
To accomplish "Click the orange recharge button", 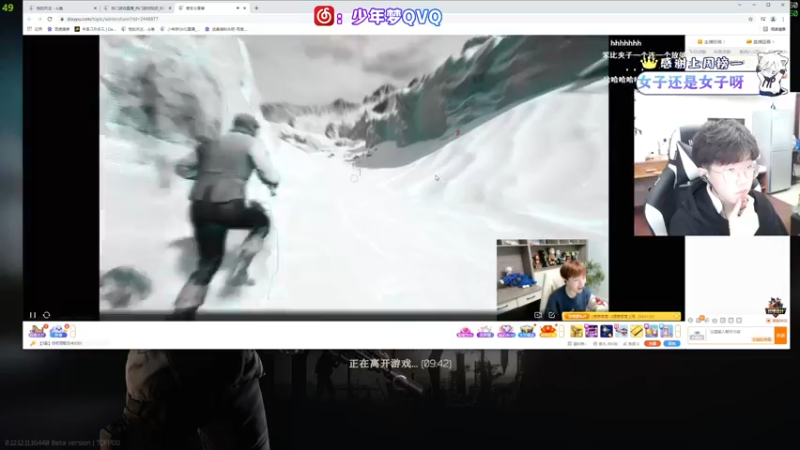I will coord(653,344).
